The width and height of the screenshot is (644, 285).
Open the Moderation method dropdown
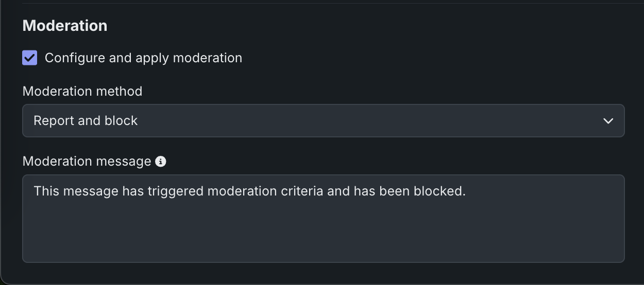(323, 121)
